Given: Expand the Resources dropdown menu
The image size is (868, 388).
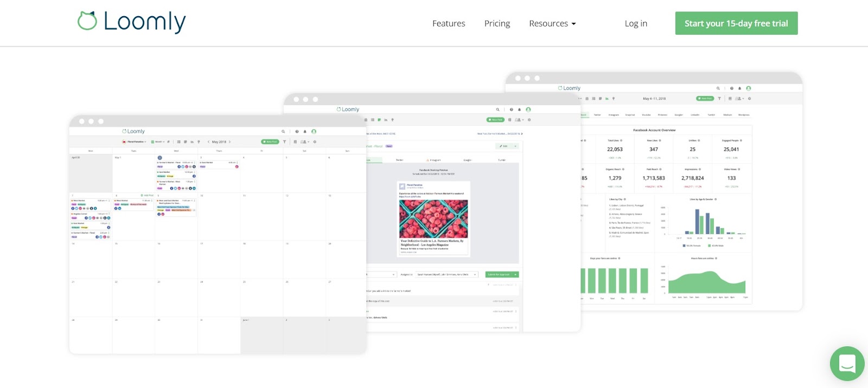Looking at the screenshot, I should point(552,23).
